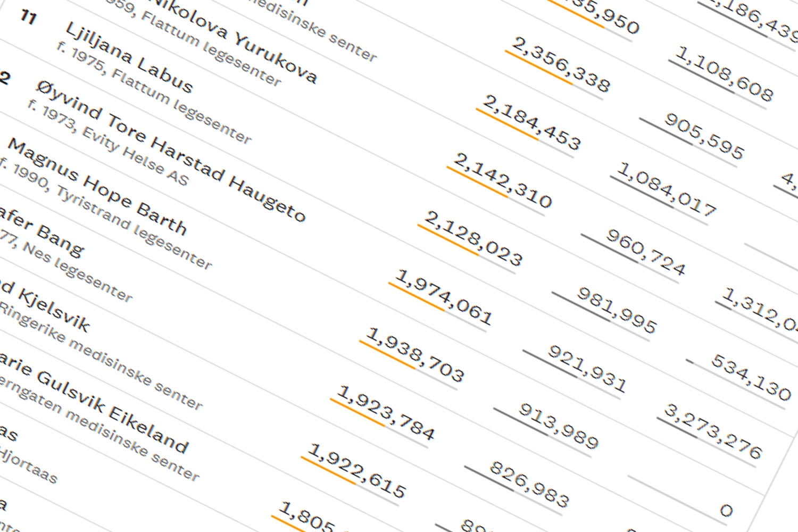
Task: Click the amount 3,273,276
Action: click(713, 431)
